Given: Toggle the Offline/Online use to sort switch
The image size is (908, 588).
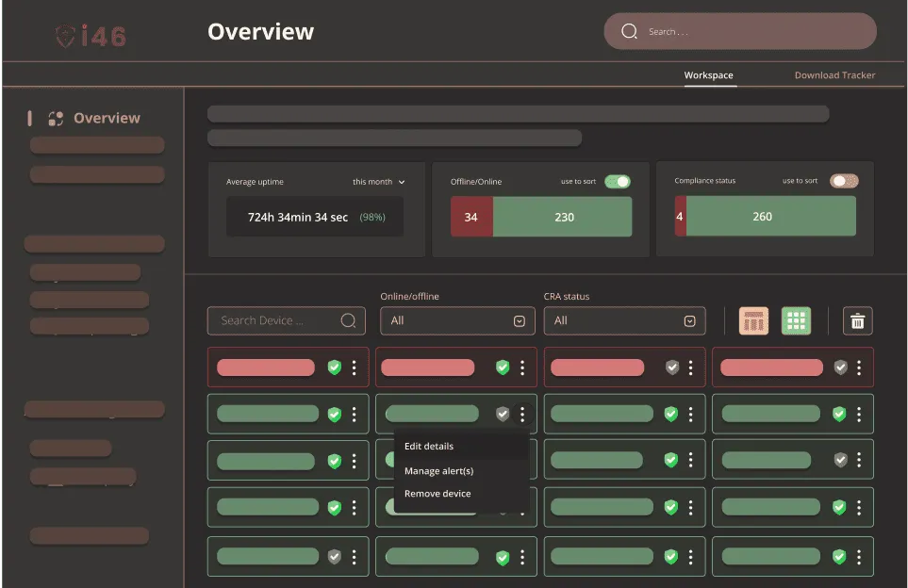Looking at the screenshot, I should pyautogui.click(x=617, y=181).
